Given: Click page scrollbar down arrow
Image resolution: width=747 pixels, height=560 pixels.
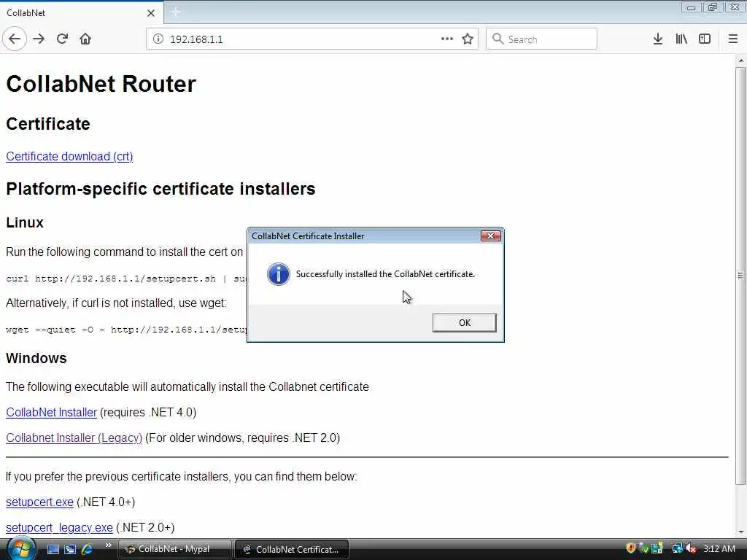Looking at the screenshot, I should [x=741, y=532].
